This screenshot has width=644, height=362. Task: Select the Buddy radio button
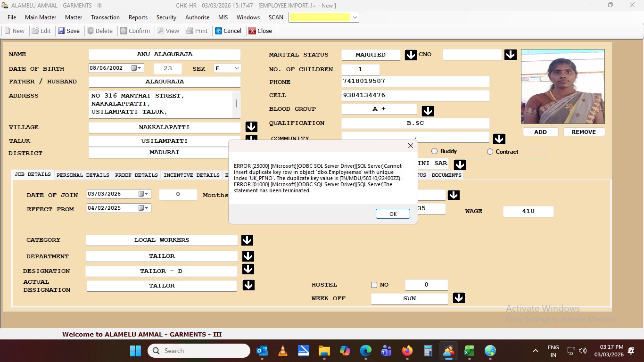click(435, 151)
